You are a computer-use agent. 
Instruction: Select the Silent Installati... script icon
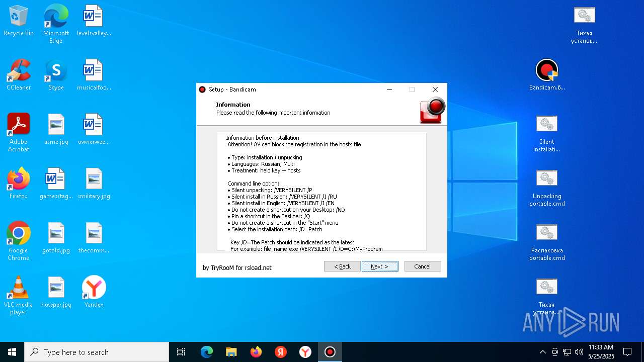tap(547, 133)
